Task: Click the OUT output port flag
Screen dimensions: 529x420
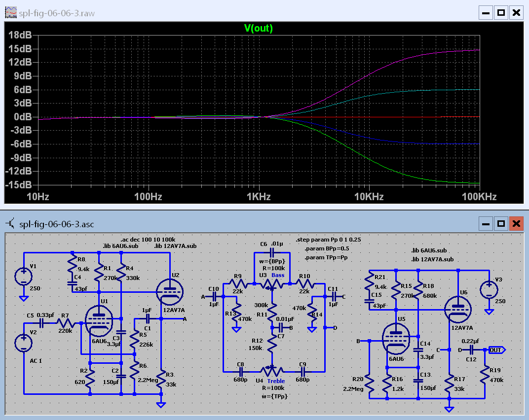Action: [496, 350]
